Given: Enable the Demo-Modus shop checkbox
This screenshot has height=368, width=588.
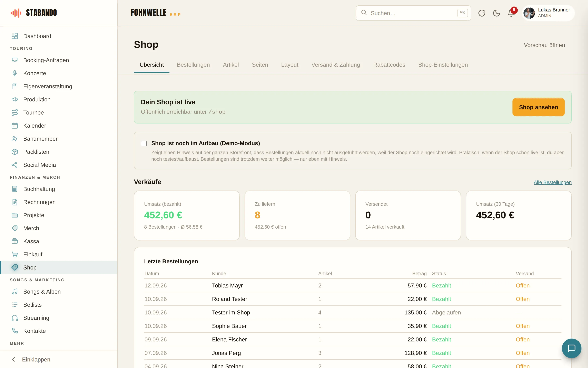Looking at the screenshot, I should (x=144, y=144).
